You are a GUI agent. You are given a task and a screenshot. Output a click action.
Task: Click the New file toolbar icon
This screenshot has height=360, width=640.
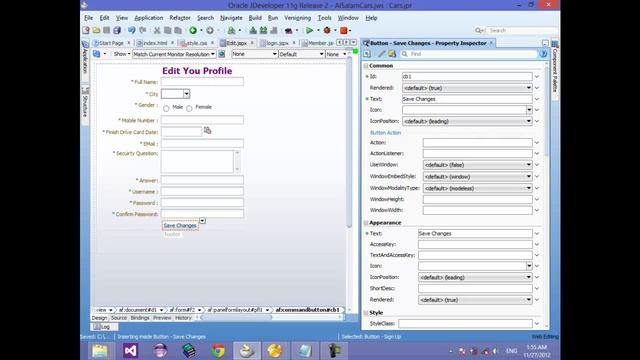tap(86, 30)
